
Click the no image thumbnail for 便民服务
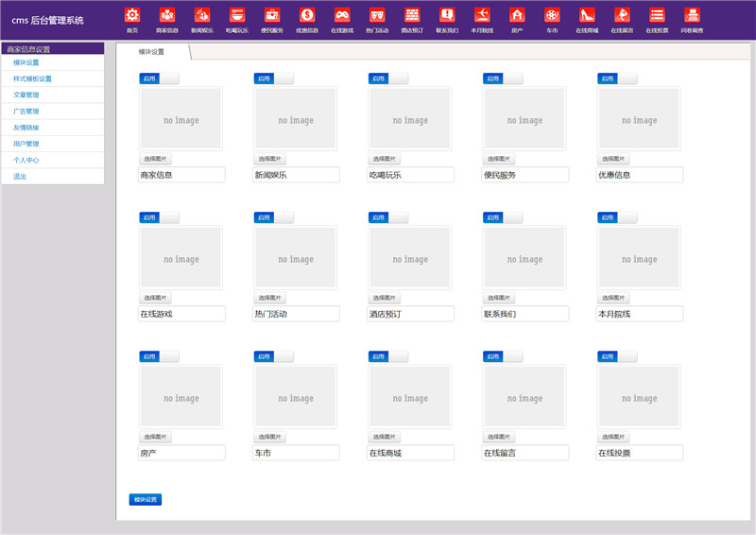524,120
